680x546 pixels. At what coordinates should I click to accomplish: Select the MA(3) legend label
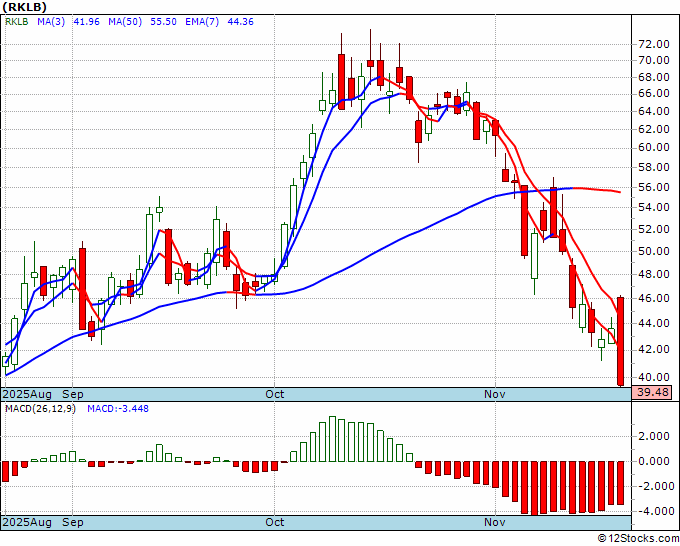[x=51, y=22]
